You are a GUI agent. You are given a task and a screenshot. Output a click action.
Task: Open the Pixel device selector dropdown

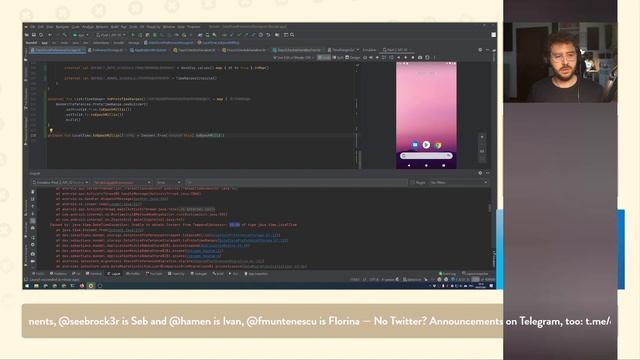[x=111, y=35]
